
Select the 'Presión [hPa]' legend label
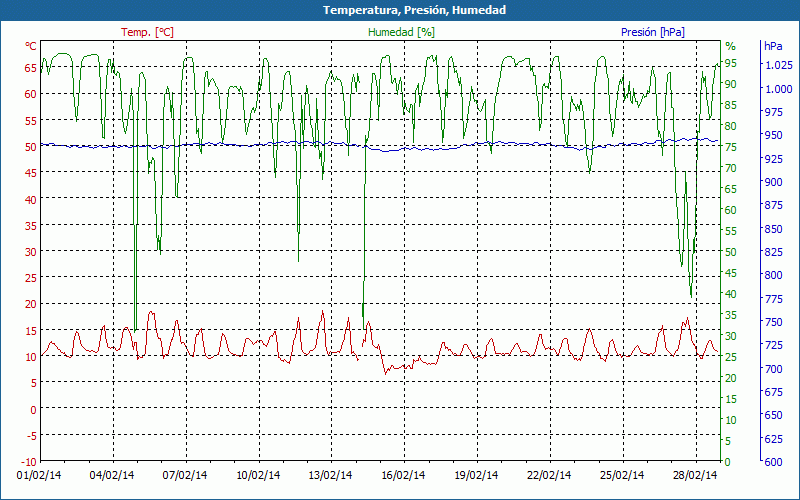653,32
